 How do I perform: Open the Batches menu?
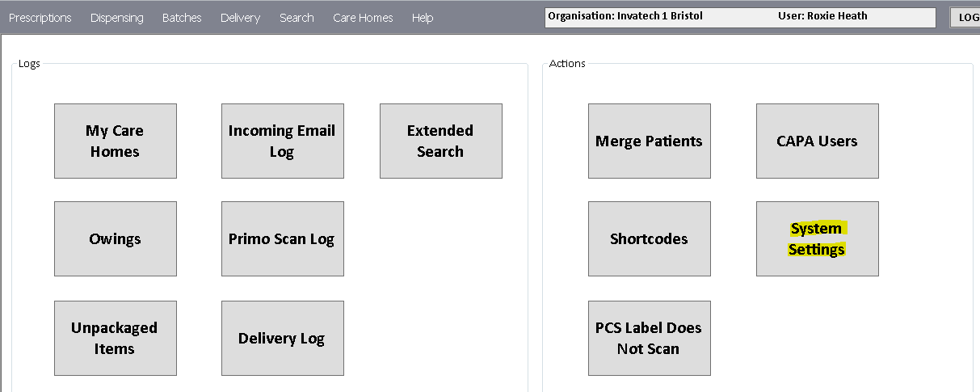182,18
